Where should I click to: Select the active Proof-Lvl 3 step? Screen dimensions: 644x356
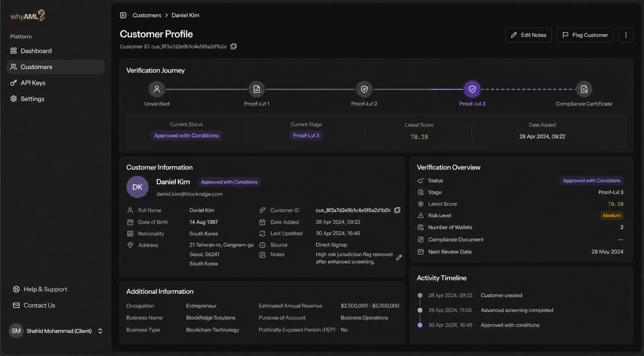(472, 89)
